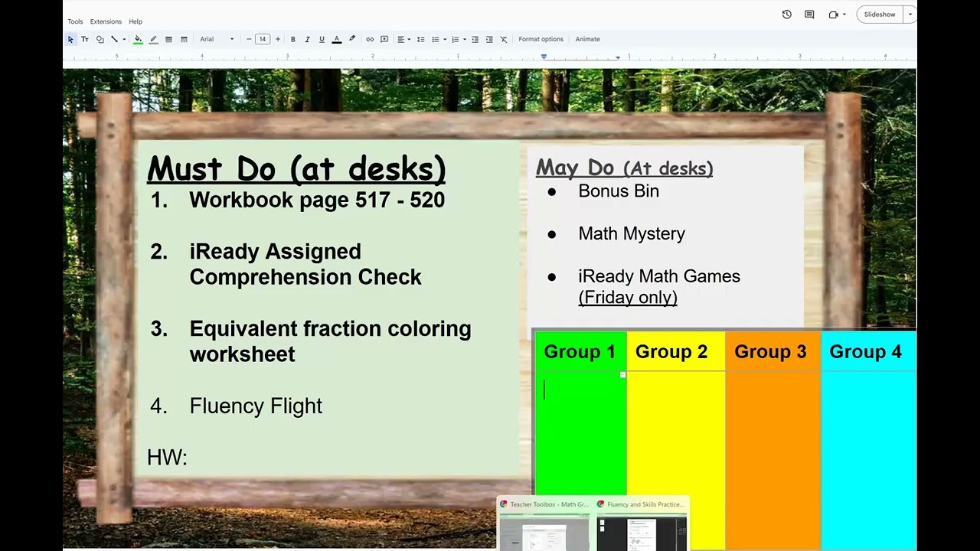Screen dimensions: 980x551
Task: Click the (Friday only) underlined text
Action: 628,298
